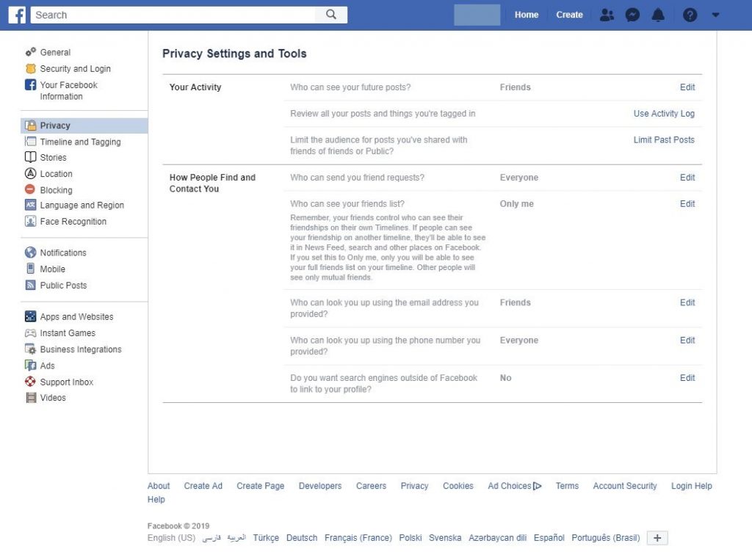Image resolution: width=752 pixels, height=560 pixels.
Task: Click the Timeline and Tagging icon
Action: pos(31,142)
